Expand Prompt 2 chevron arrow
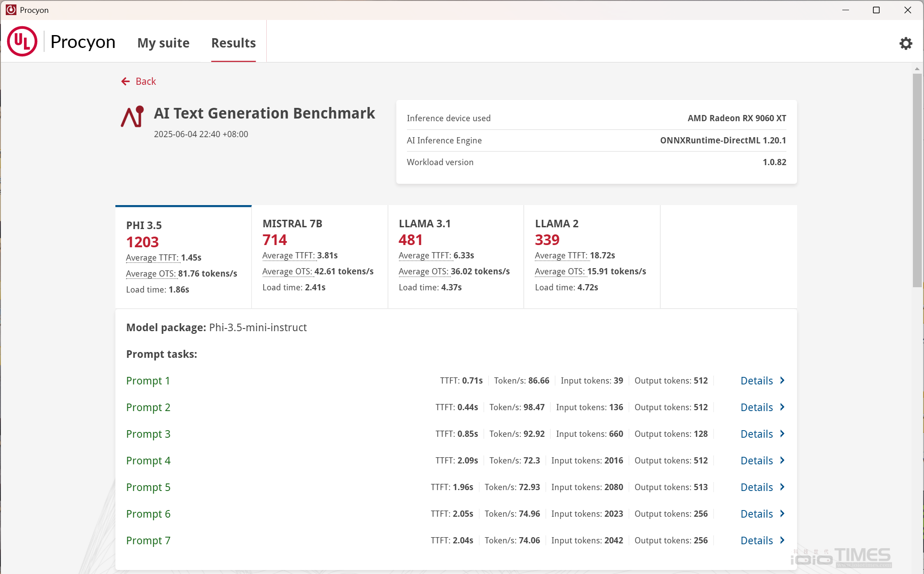The image size is (924, 574). pos(782,407)
